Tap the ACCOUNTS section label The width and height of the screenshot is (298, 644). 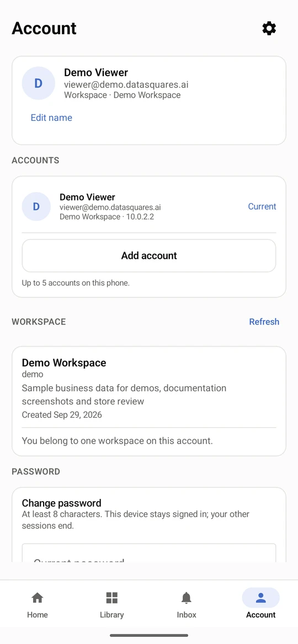35,160
